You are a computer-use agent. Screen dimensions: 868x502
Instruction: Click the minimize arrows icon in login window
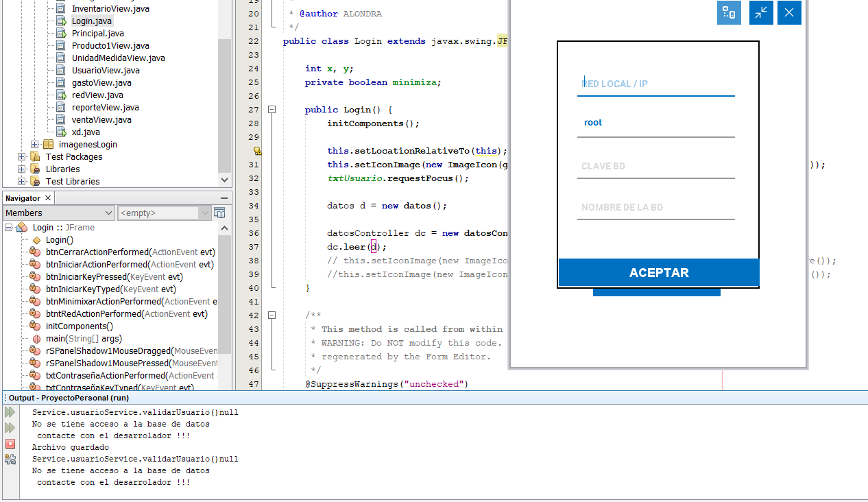pos(761,12)
